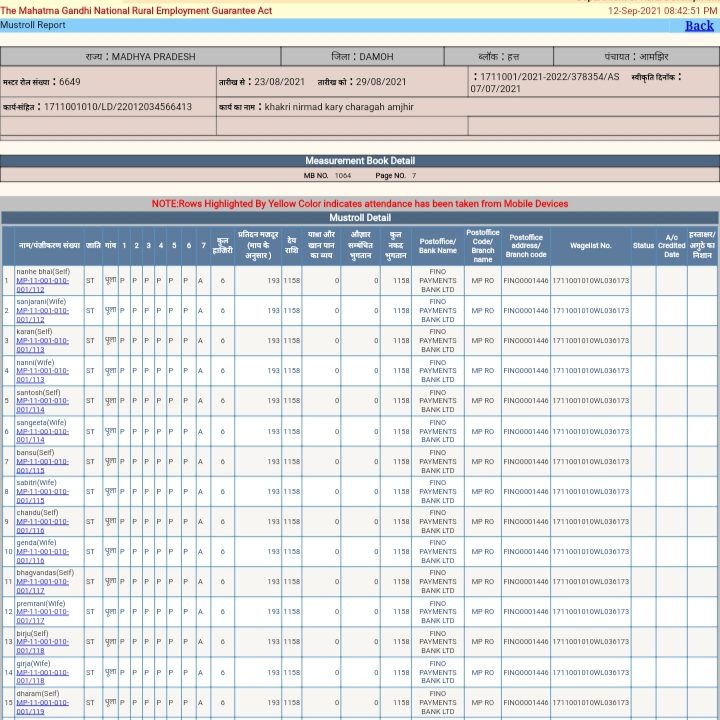Click the 'Wagelist No.' column header
This screenshot has height=720, width=720.
591,246
